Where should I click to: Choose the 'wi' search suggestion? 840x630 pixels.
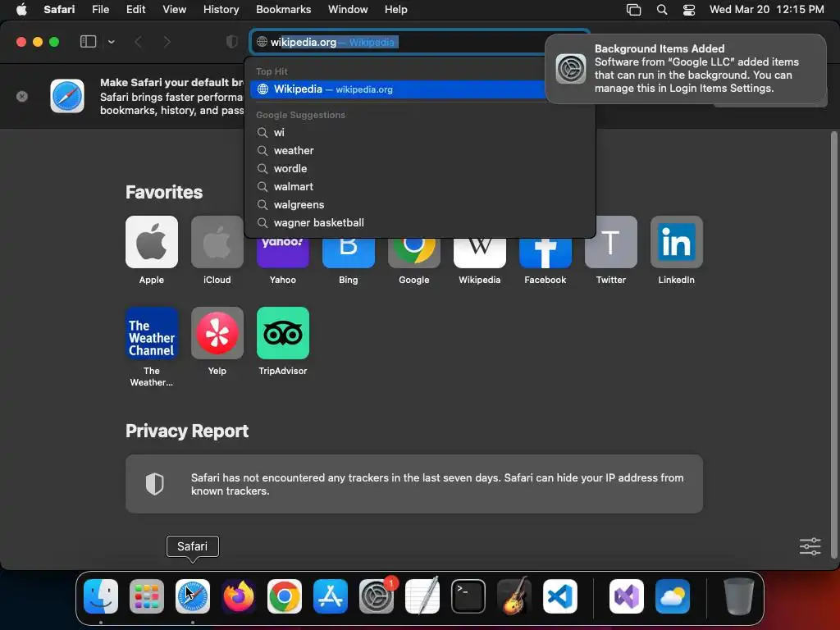point(421,132)
